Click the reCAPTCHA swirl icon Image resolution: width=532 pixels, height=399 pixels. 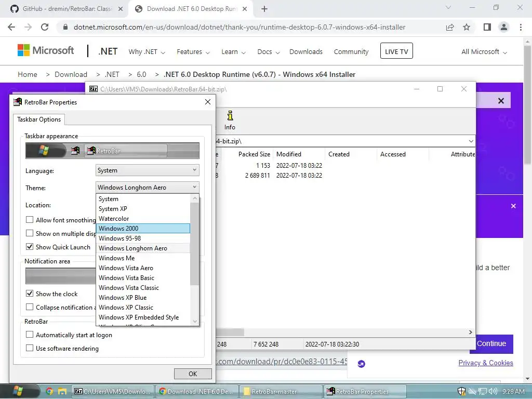[x=362, y=364]
